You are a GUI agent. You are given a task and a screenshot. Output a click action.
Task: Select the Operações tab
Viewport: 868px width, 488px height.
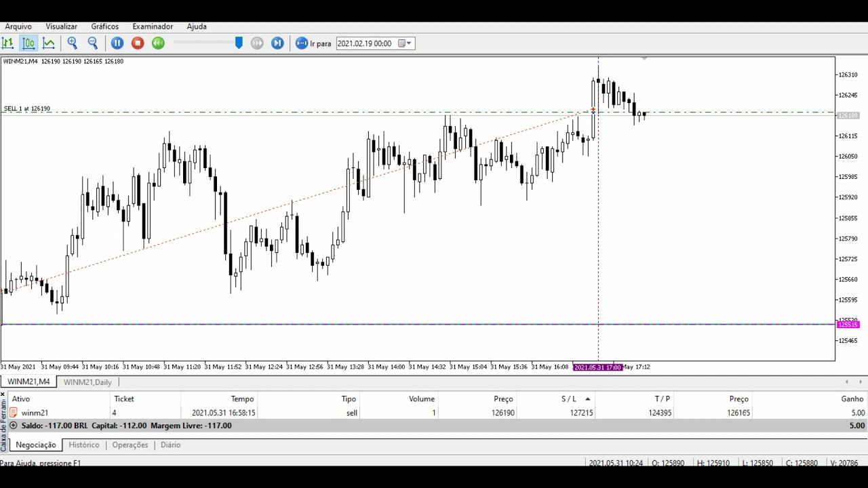(130, 445)
